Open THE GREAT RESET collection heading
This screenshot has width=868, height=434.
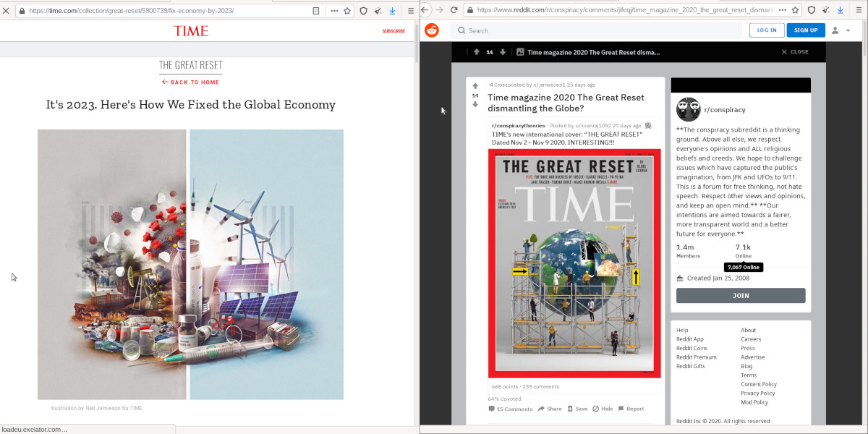pyautogui.click(x=191, y=65)
